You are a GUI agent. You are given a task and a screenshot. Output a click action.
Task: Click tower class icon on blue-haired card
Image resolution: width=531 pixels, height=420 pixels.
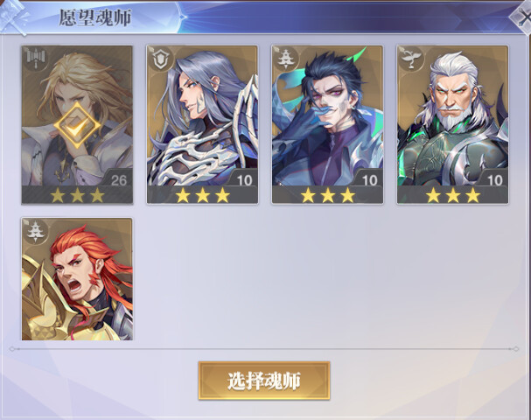coord(286,59)
